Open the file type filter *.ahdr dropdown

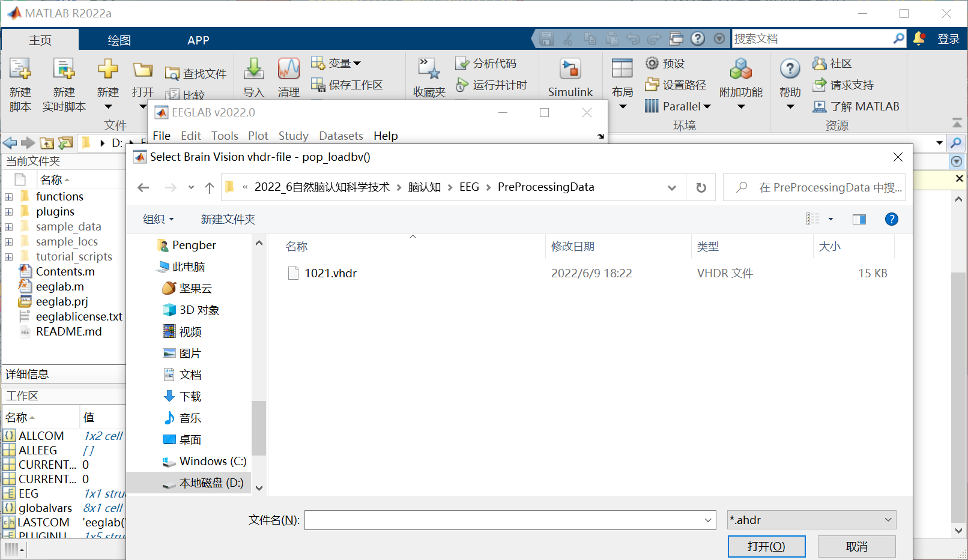(812, 520)
